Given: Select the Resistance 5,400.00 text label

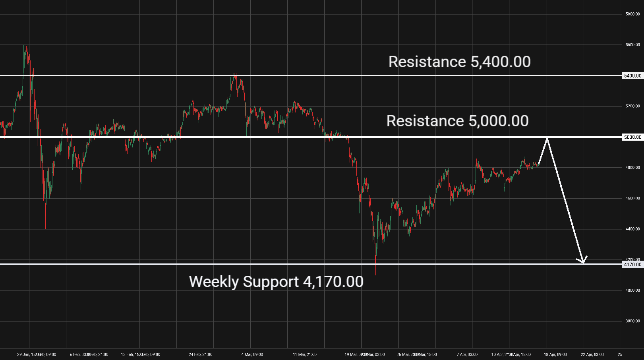Looking at the screenshot, I should click(459, 62).
